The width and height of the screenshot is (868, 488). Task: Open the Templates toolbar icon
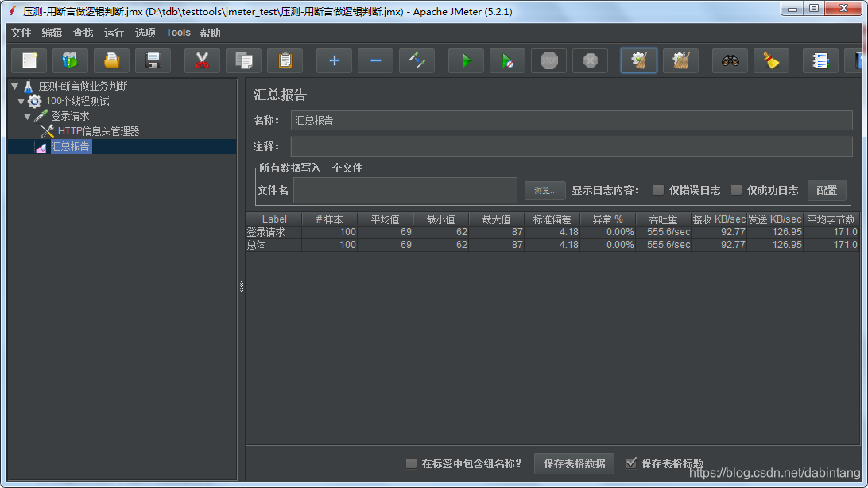click(70, 60)
